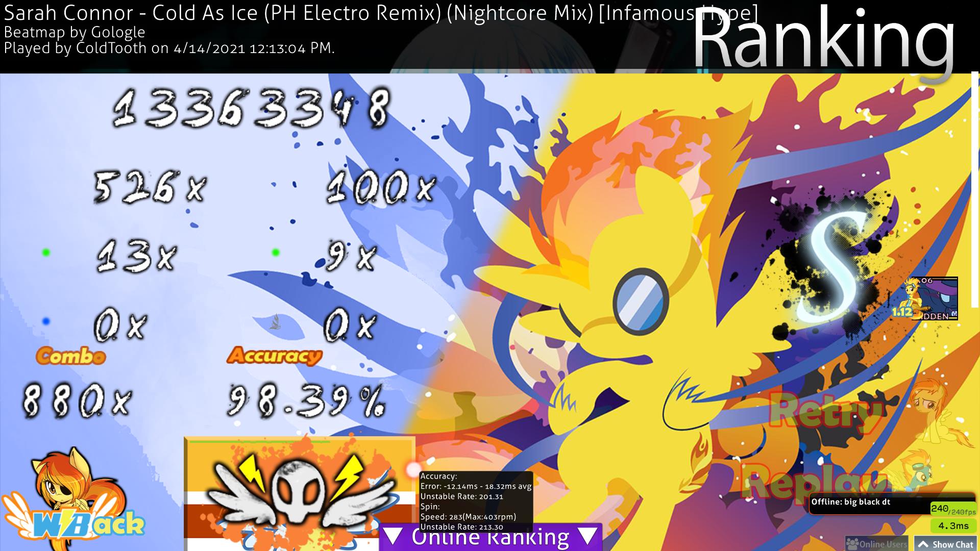Click the 13x hit count

[x=137, y=256]
